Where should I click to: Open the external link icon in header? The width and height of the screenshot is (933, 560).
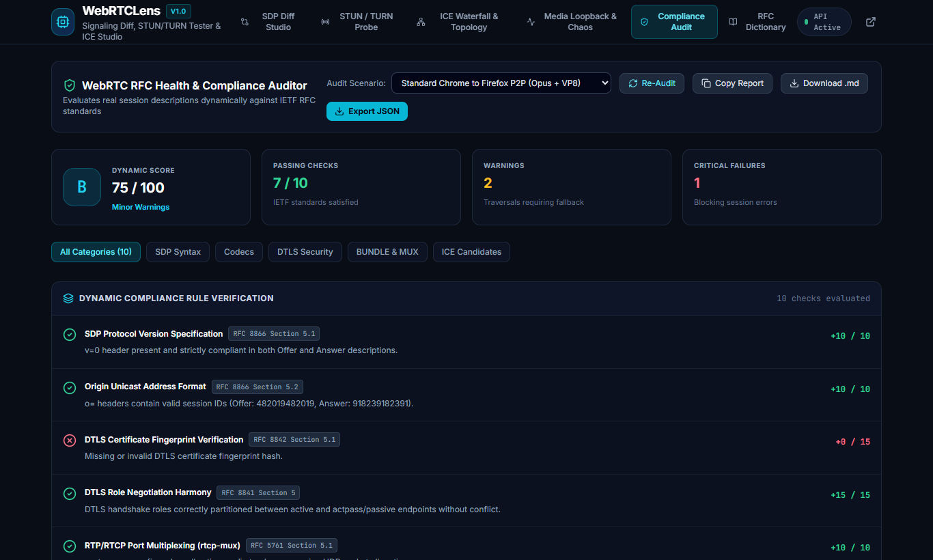tap(871, 22)
